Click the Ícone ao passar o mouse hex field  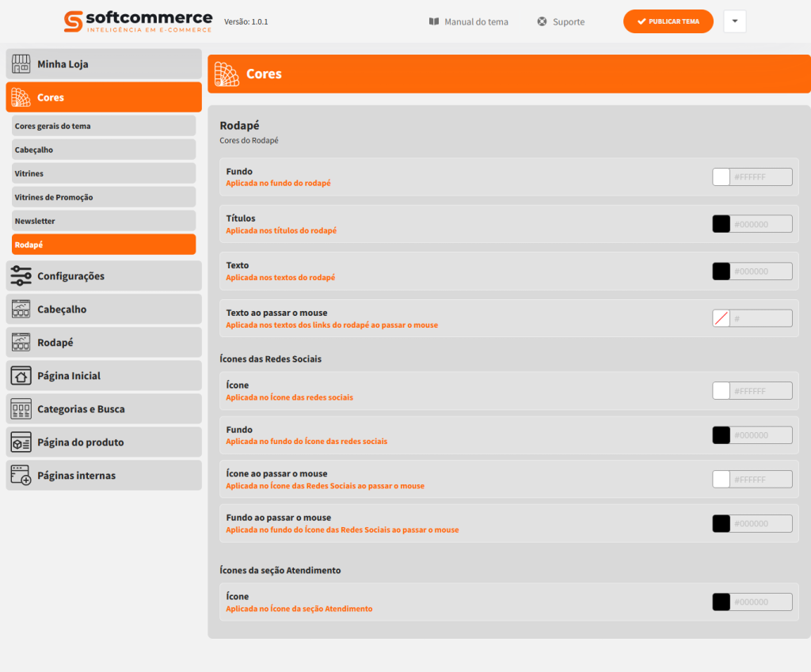(x=761, y=480)
